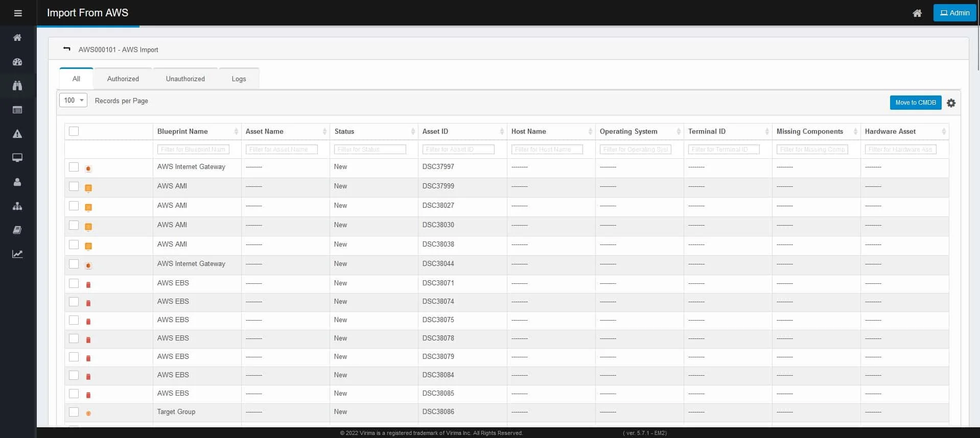Viewport: 980px width, 438px height.
Task: Sort the table by Asset ID
Action: [501, 132]
